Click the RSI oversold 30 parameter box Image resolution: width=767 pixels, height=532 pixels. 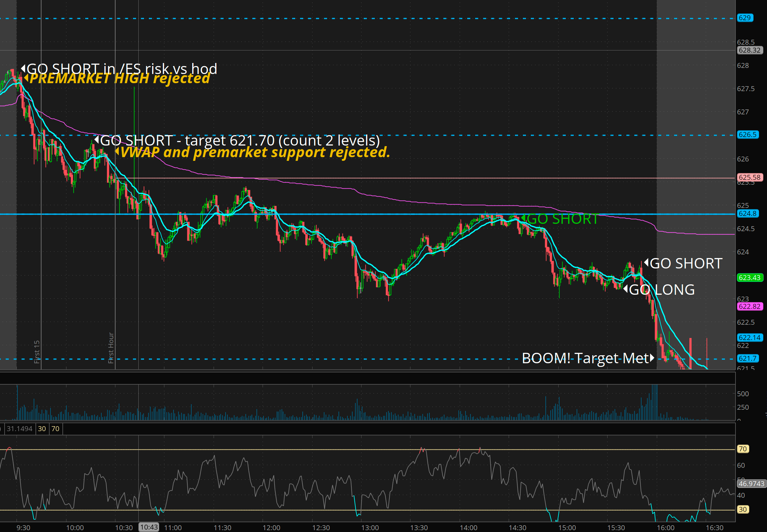(x=42, y=429)
